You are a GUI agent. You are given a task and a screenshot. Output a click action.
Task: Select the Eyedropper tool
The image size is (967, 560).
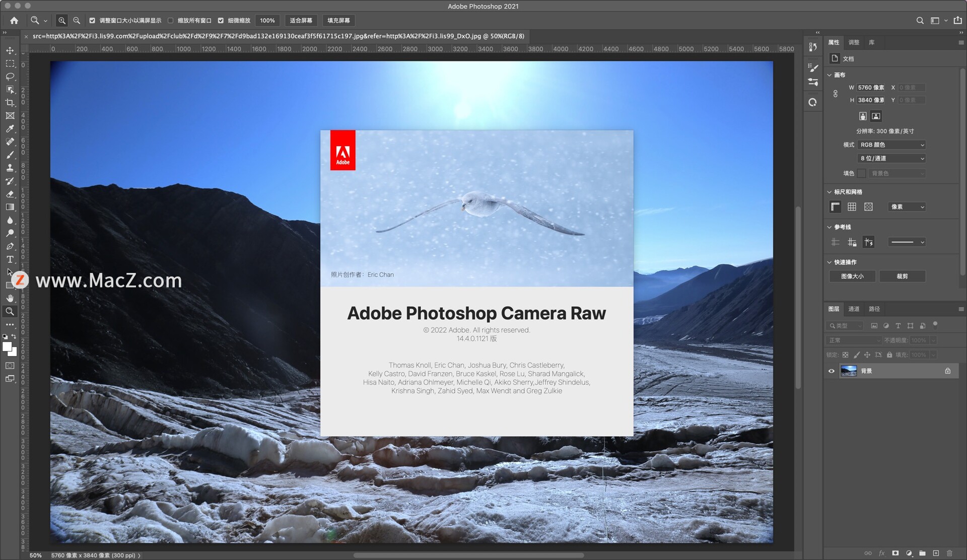coord(10,129)
